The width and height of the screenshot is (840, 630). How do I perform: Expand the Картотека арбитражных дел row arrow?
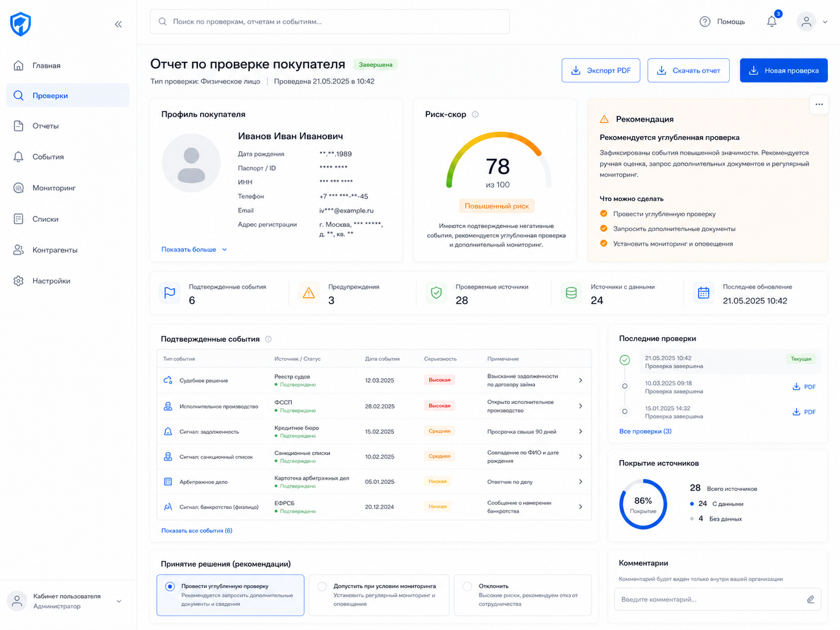(x=580, y=481)
